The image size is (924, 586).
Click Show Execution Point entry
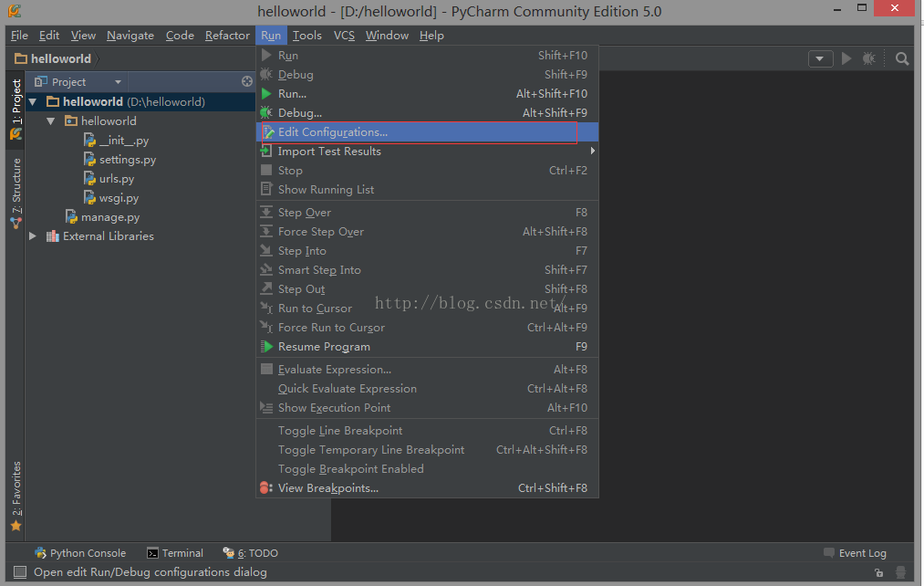pos(427,408)
